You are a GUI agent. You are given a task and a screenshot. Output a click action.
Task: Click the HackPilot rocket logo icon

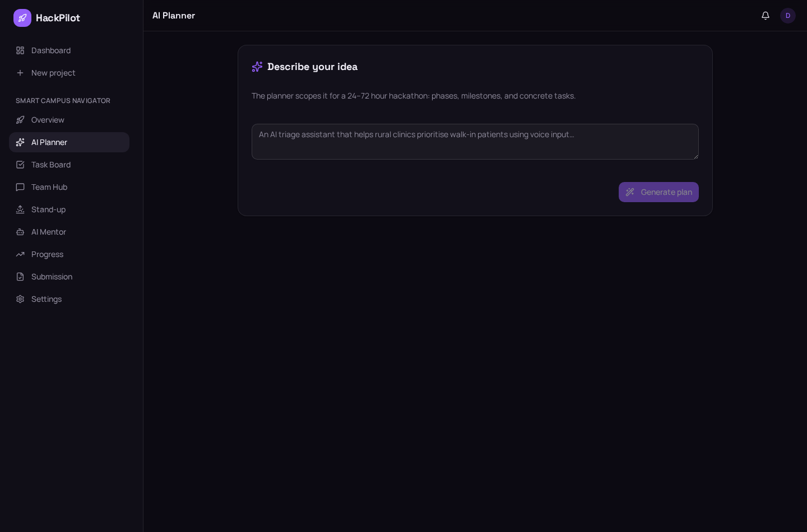22,18
